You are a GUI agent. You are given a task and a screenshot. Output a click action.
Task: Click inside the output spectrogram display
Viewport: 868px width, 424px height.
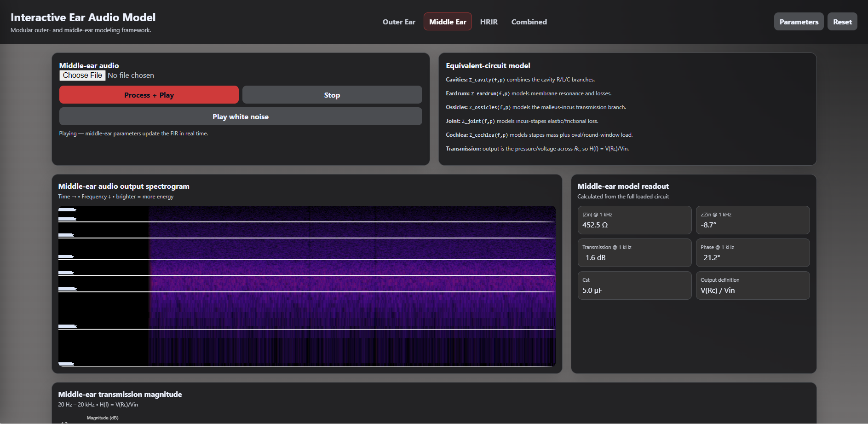(307, 286)
